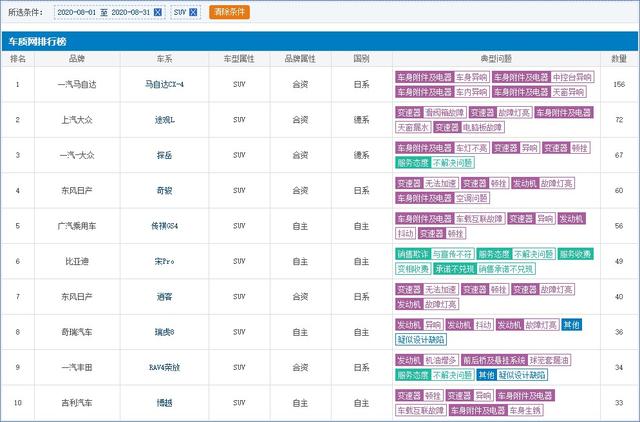Remove the SUV filter chip
This screenshot has width=640, height=422.
[193, 12]
